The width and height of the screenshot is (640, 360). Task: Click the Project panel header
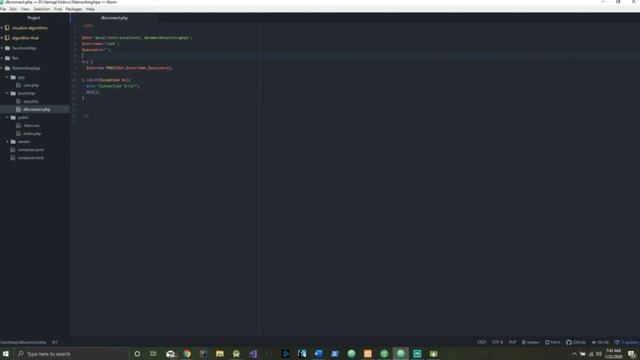click(x=34, y=18)
